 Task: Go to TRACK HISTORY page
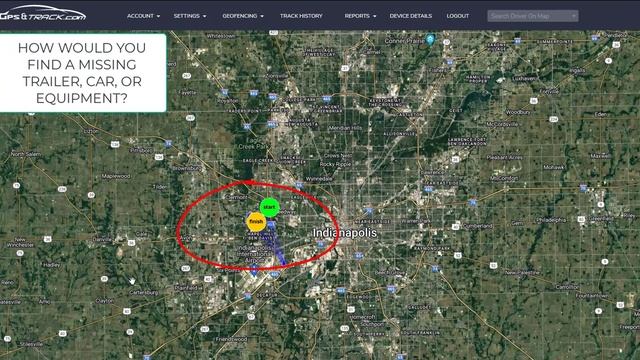point(301,16)
